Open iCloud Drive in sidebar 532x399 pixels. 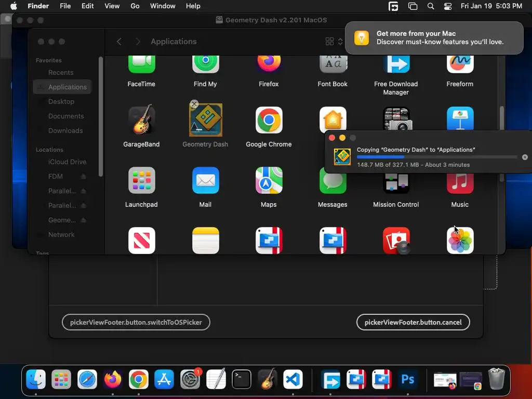point(67,162)
